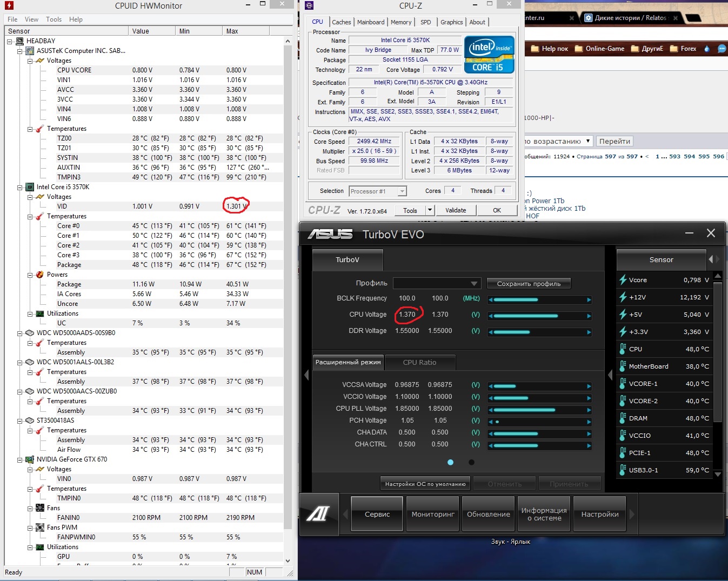The image size is (728, 581).
Task: Click the CPU Voltage slider's right increase arrow
Action: (589, 316)
